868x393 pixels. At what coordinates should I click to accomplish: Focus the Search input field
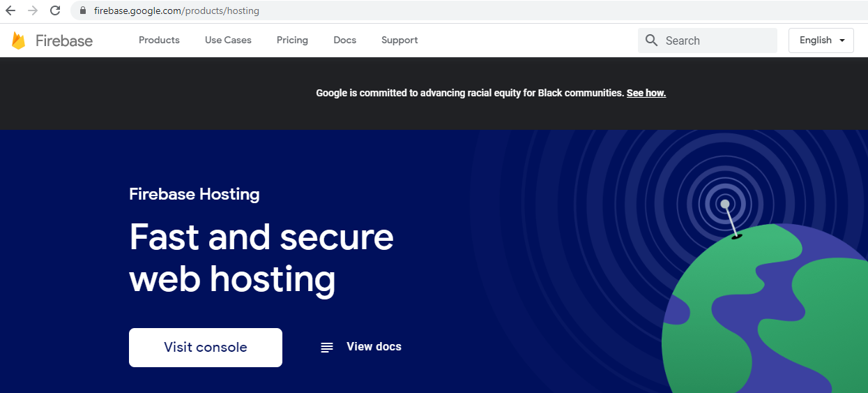pos(717,40)
